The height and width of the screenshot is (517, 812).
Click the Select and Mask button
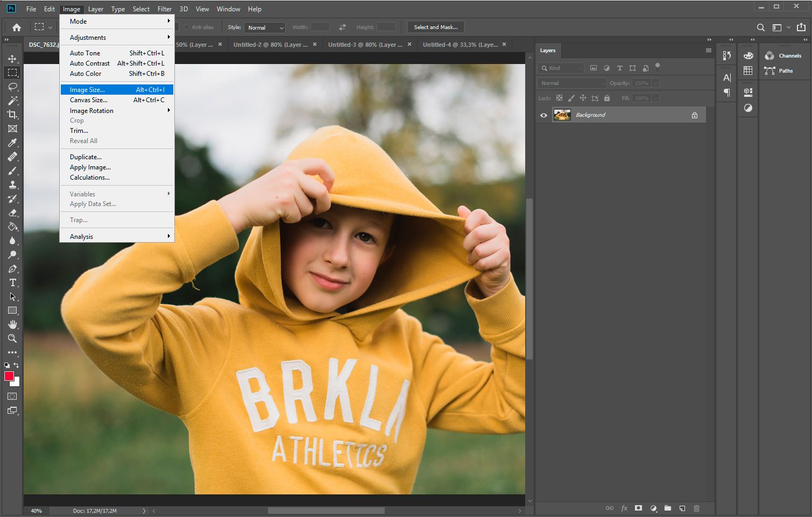(435, 27)
